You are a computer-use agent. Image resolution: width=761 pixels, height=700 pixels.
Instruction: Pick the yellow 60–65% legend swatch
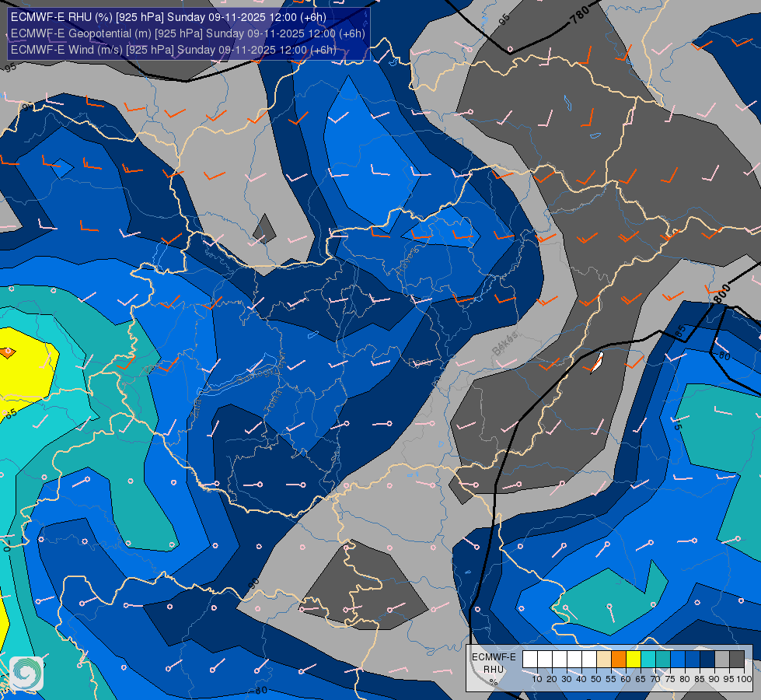tap(634, 660)
